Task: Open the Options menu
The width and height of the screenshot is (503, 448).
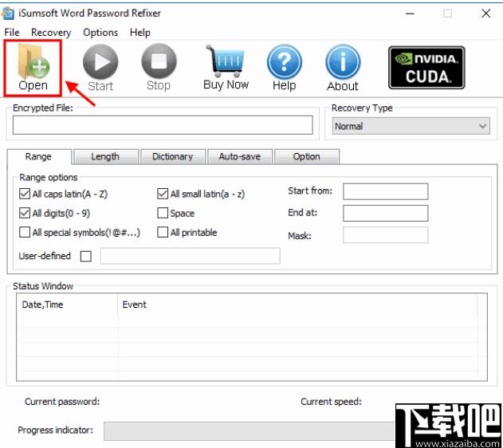Action: click(100, 33)
